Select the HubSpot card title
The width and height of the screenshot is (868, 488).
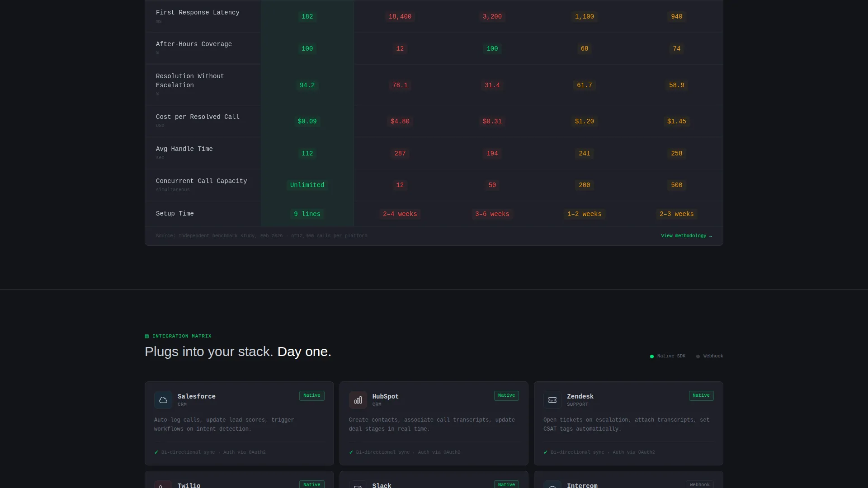tap(385, 397)
